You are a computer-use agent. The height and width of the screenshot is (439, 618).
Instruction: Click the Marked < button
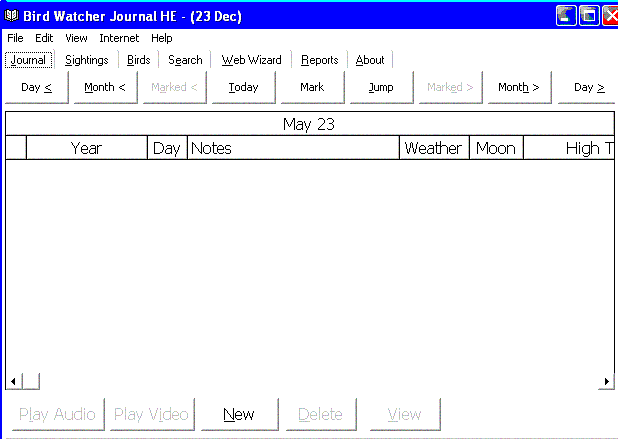[x=175, y=87]
